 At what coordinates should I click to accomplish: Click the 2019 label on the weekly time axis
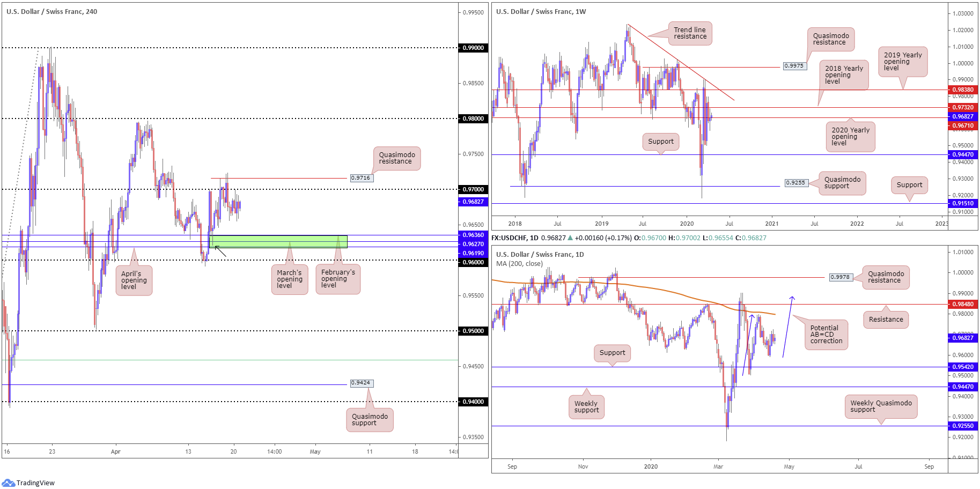(x=602, y=224)
